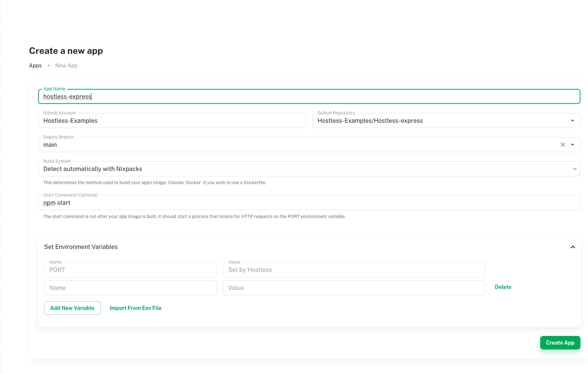The height and width of the screenshot is (374, 588).
Task: Click the Github Repository combo box
Action: click(x=446, y=121)
